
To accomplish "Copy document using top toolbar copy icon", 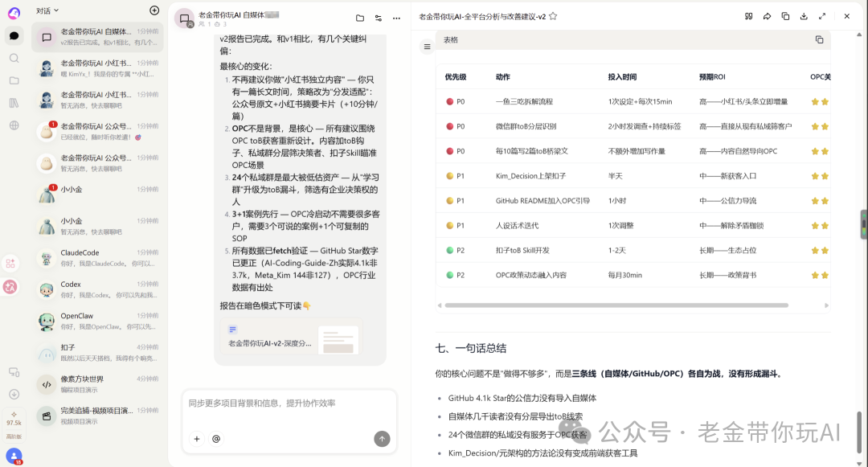I will coord(785,16).
